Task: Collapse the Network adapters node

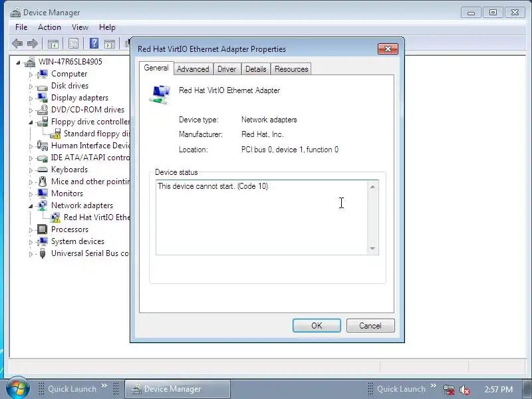Action: point(31,206)
